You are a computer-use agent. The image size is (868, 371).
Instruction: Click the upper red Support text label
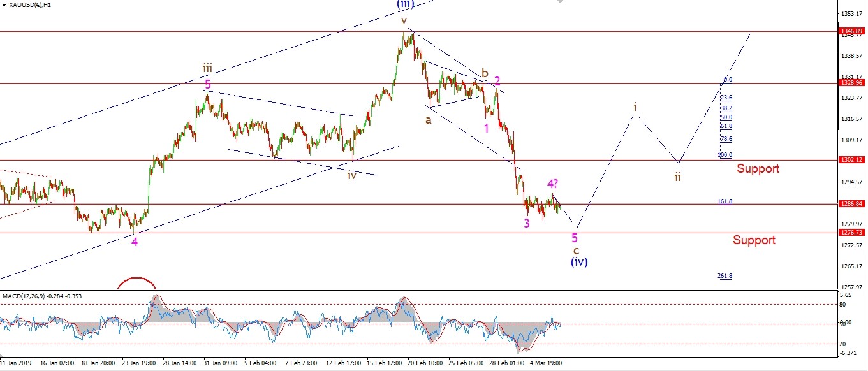758,169
